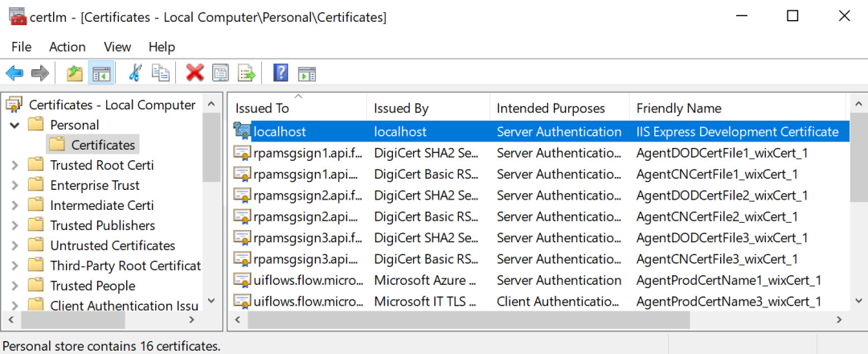The width and height of the screenshot is (868, 354).
Task: Open Properties via toolbar icon
Action: 221,72
